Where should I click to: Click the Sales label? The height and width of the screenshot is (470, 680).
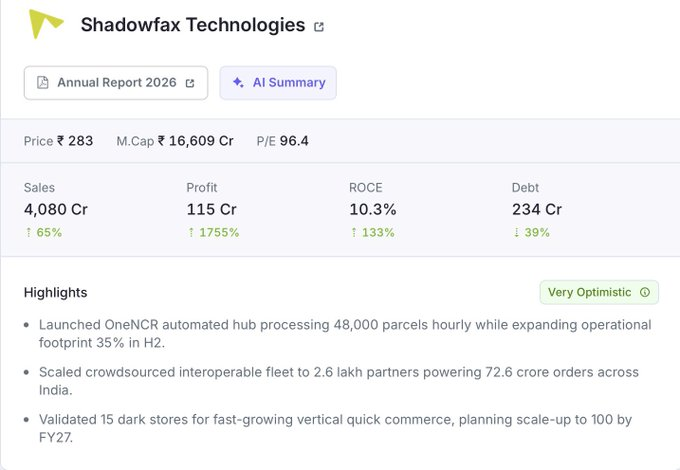(39, 187)
